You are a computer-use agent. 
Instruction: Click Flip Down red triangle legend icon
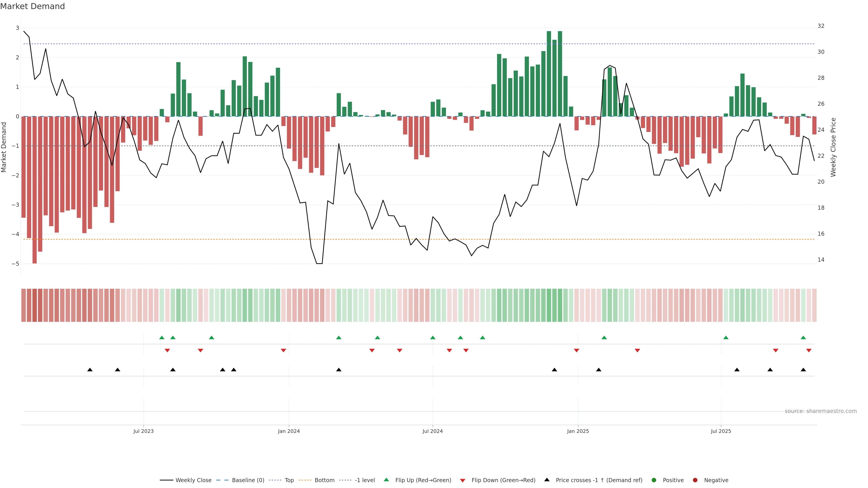coord(463,480)
